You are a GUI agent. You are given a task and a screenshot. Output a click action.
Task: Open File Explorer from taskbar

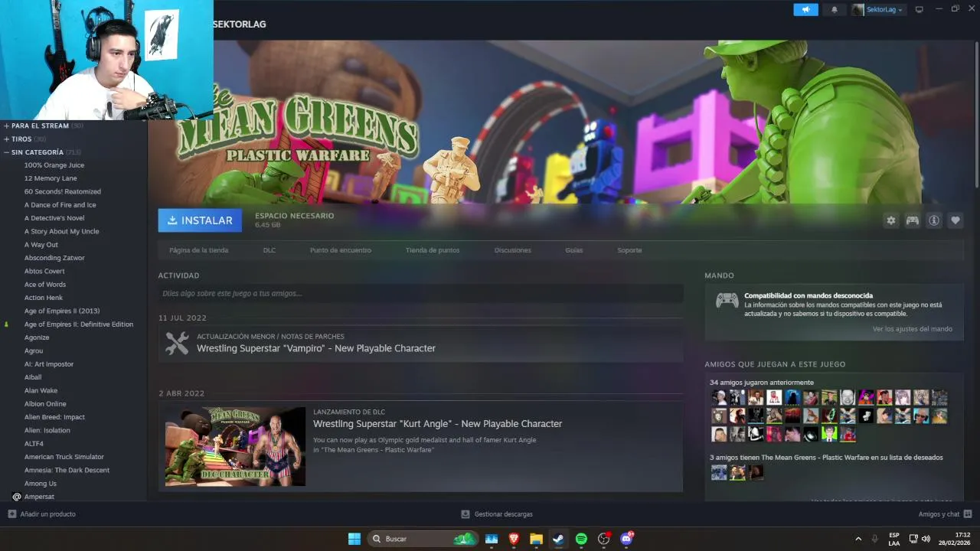[x=536, y=539]
